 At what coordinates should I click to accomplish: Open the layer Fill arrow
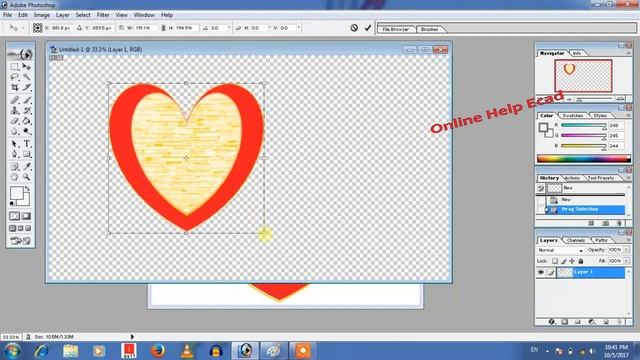(x=627, y=260)
